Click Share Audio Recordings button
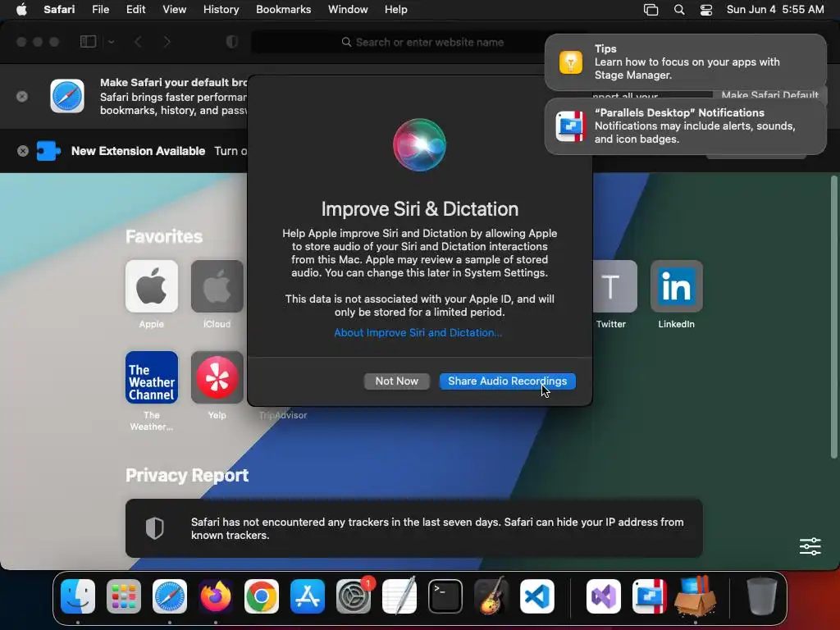Viewport: 840px width, 630px height. (x=507, y=381)
